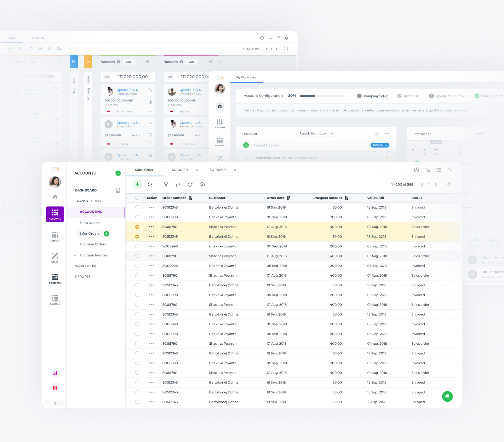Click the refresh icon in Sales Order toolbar

(x=190, y=185)
